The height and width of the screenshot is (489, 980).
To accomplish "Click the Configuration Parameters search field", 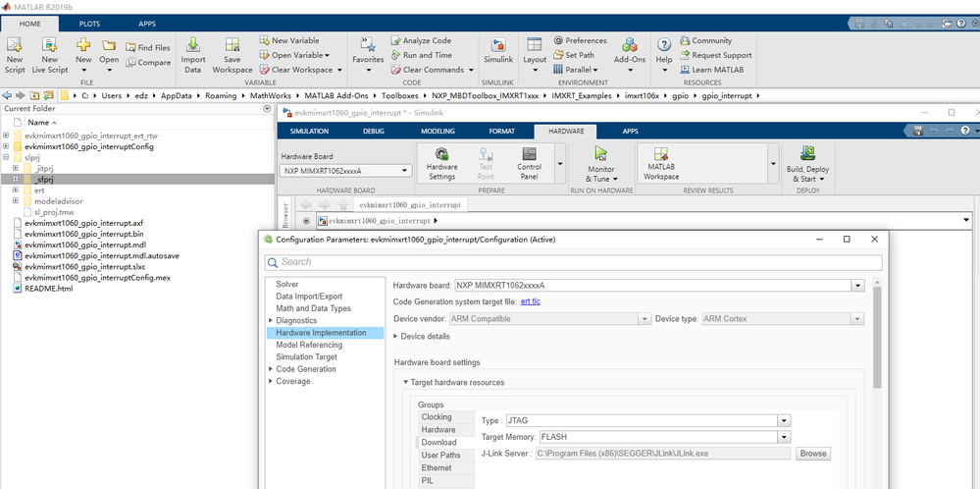I will pyautogui.click(x=574, y=262).
